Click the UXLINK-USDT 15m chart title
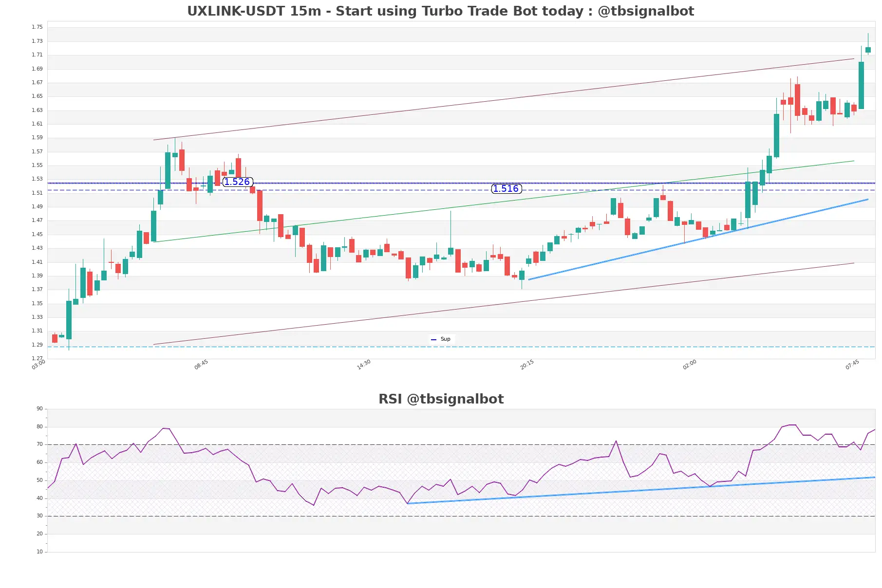This screenshot has height=588, width=882. pos(441,11)
